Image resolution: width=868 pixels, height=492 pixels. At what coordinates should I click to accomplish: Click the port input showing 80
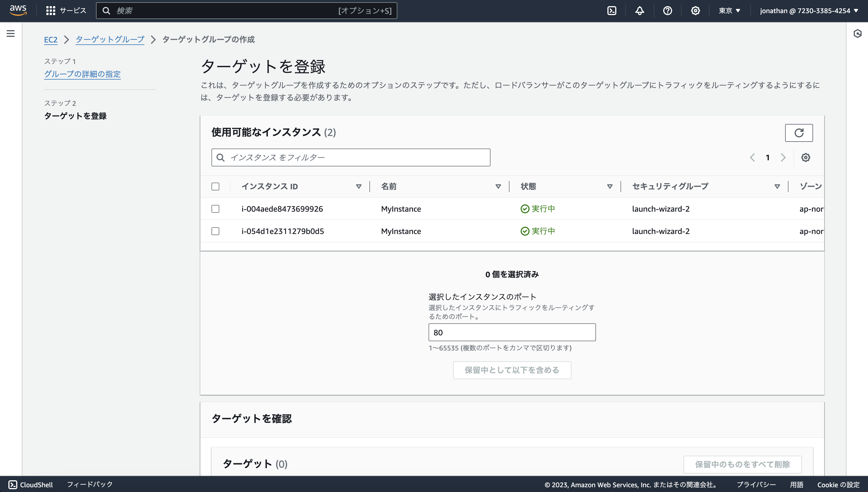(x=512, y=332)
